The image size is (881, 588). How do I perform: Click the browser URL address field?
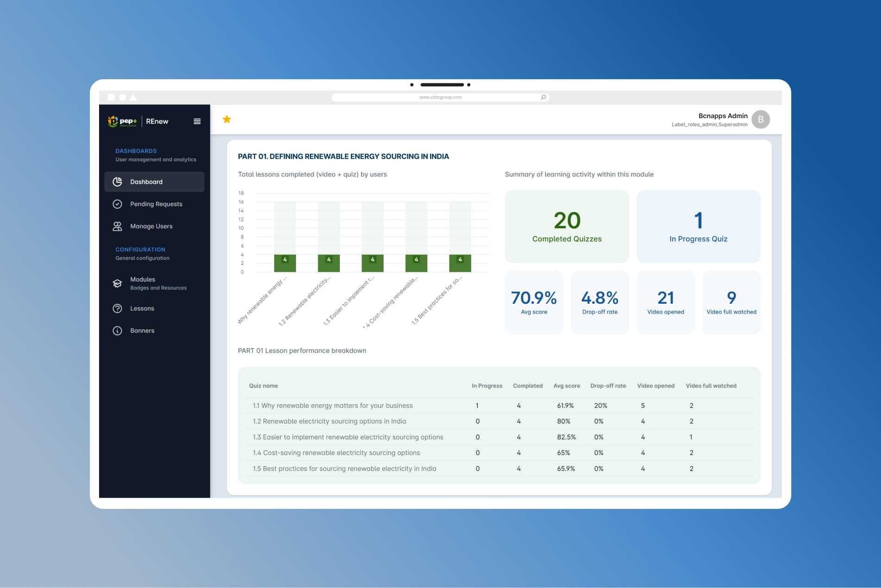click(x=440, y=97)
